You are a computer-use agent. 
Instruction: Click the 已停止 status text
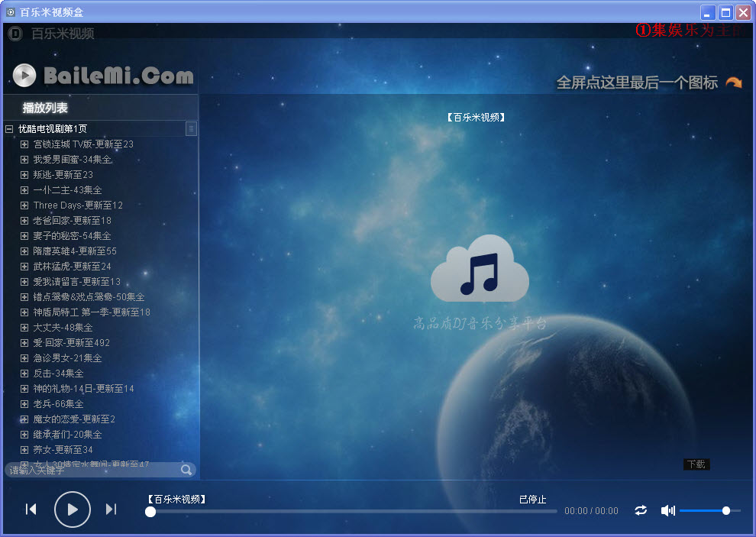click(x=532, y=500)
